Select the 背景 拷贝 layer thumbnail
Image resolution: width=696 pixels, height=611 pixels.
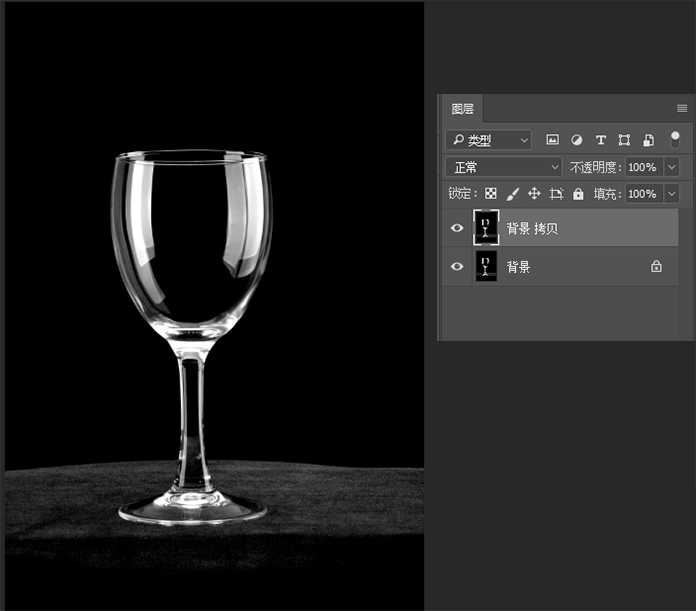coord(486,228)
